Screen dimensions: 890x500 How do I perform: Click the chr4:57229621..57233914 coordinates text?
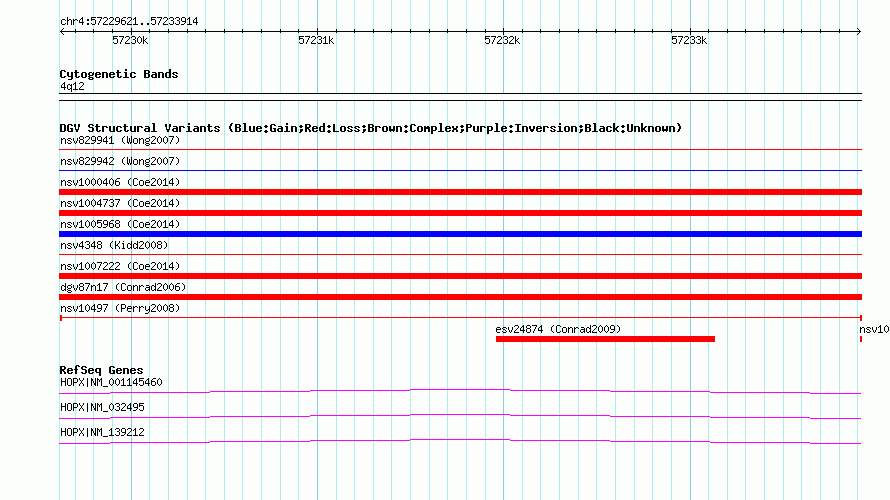pos(129,21)
